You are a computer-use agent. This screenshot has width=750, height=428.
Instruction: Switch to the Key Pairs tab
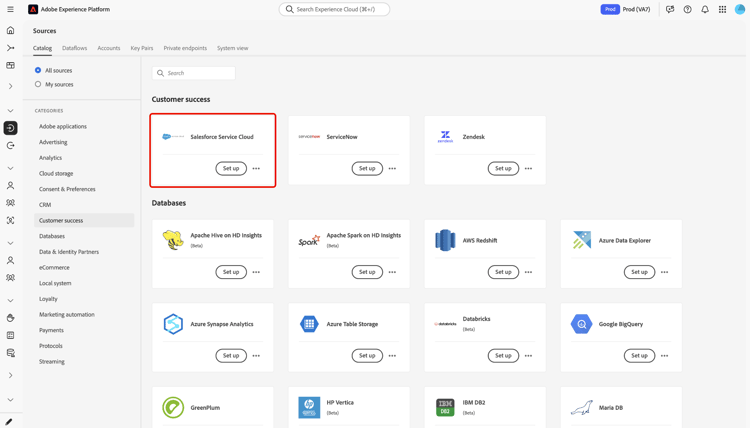[142, 48]
